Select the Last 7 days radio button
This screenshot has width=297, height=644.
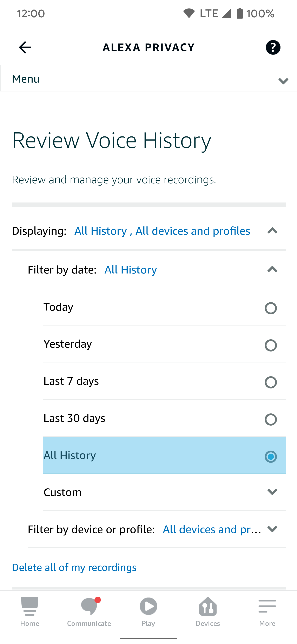(271, 382)
